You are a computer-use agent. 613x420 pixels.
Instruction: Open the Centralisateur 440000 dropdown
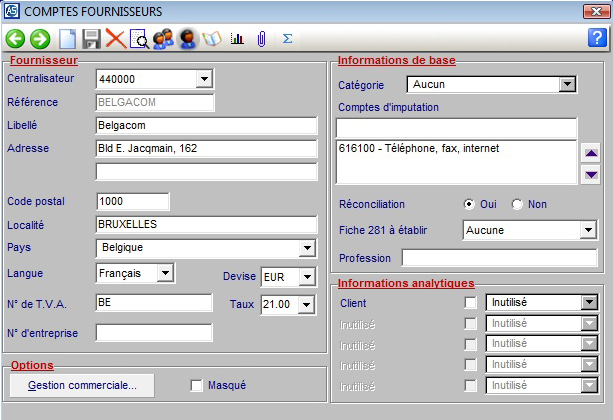coord(204,79)
